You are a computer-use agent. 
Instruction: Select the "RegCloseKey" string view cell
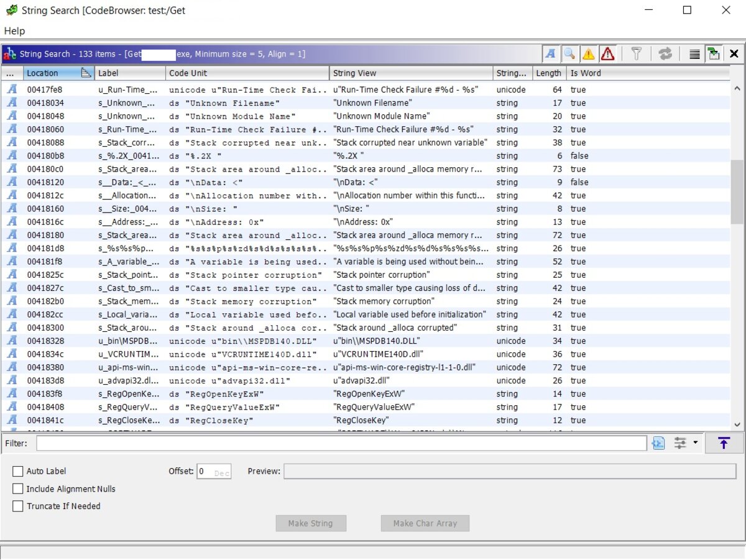tap(411, 420)
